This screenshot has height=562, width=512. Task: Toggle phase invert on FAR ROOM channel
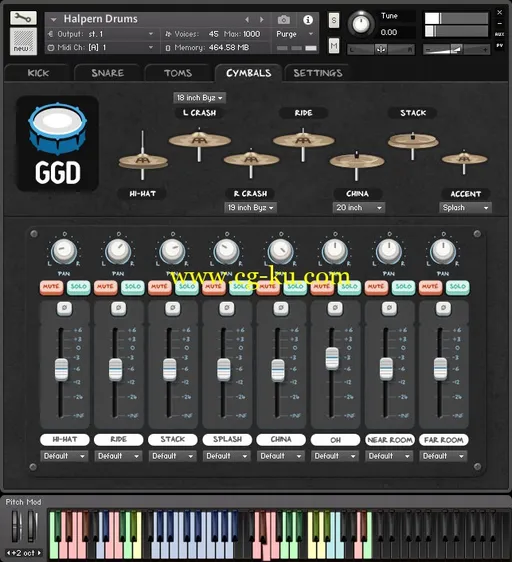coord(443,308)
